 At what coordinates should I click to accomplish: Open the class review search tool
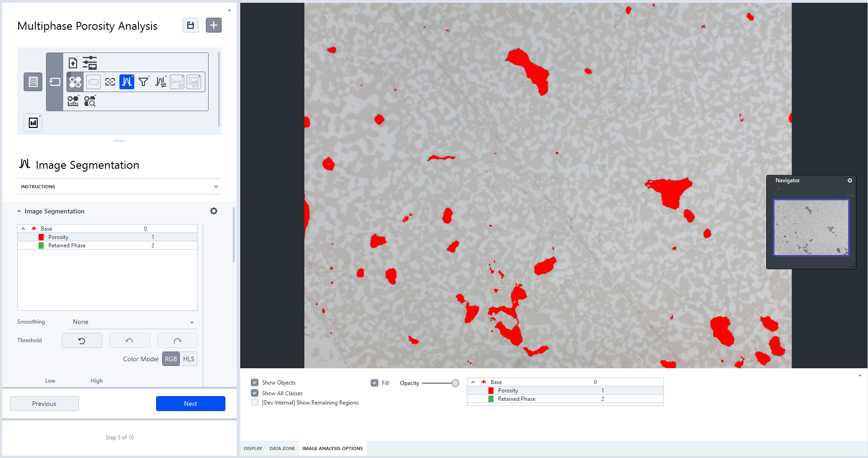tap(90, 101)
